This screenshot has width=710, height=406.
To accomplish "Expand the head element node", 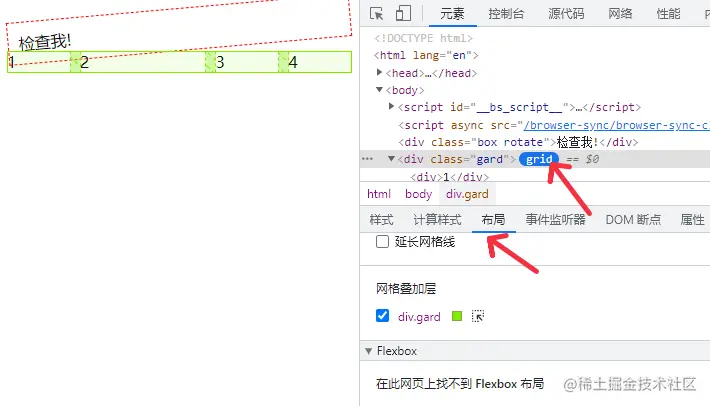I will (379, 72).
